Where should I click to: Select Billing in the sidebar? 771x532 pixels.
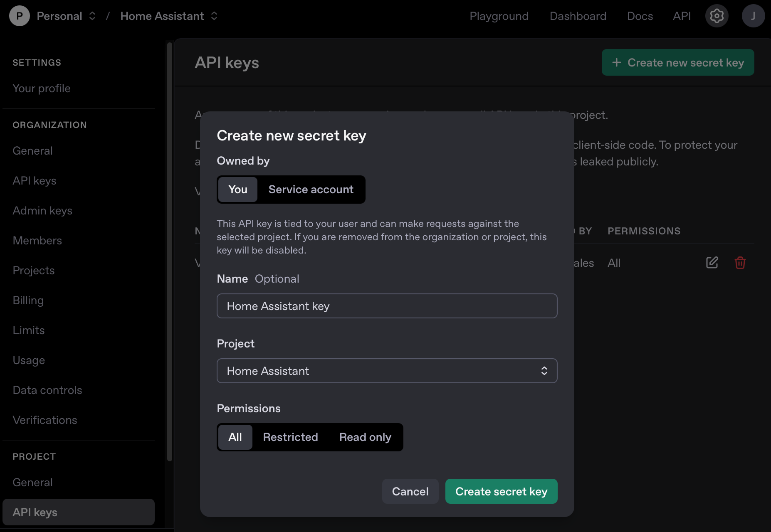click(28, 300)
